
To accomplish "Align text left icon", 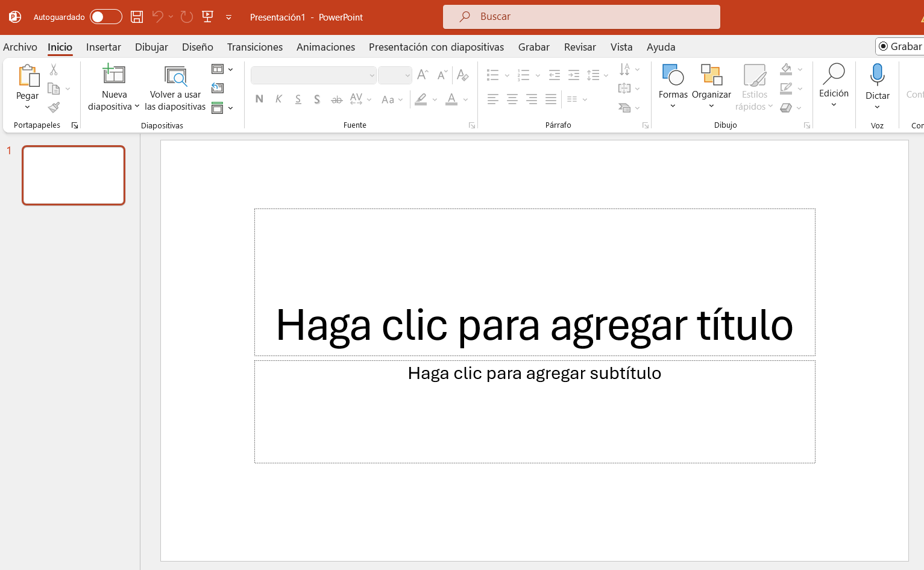I will click(x=493, y=99).
